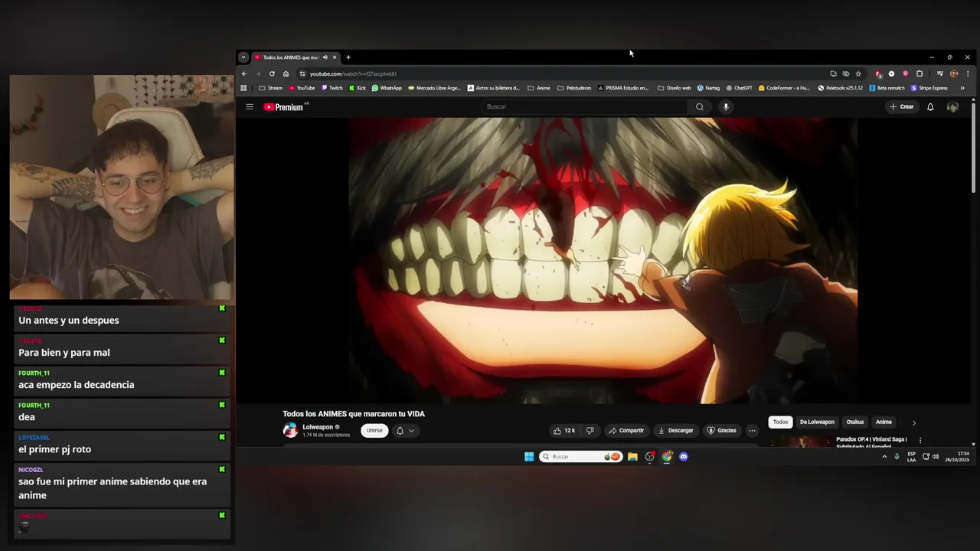This screenshot has height=551, width=980.
Task: Mute the tab via its speaker icon
Action: tap(325, 57)
